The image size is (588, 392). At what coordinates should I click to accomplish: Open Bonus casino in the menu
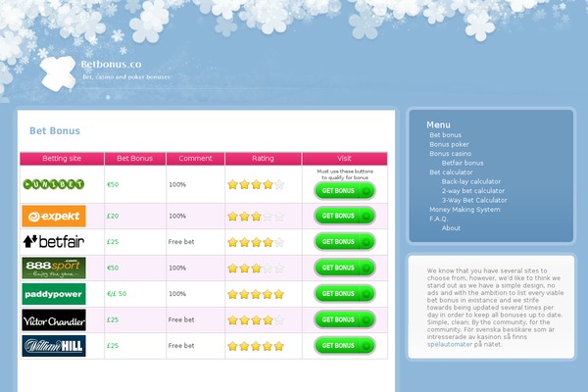(450, 154)
